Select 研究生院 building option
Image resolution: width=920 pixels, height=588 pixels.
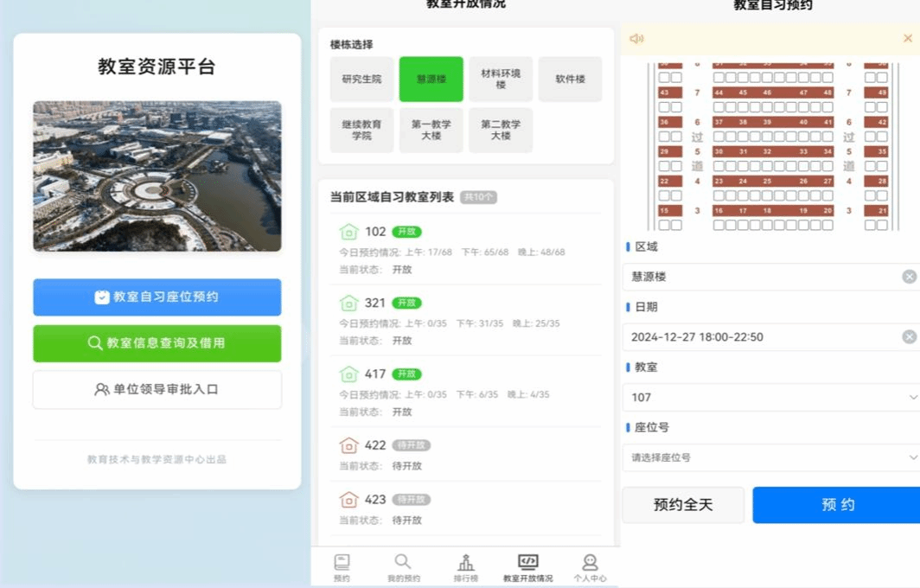click(361, 80)
